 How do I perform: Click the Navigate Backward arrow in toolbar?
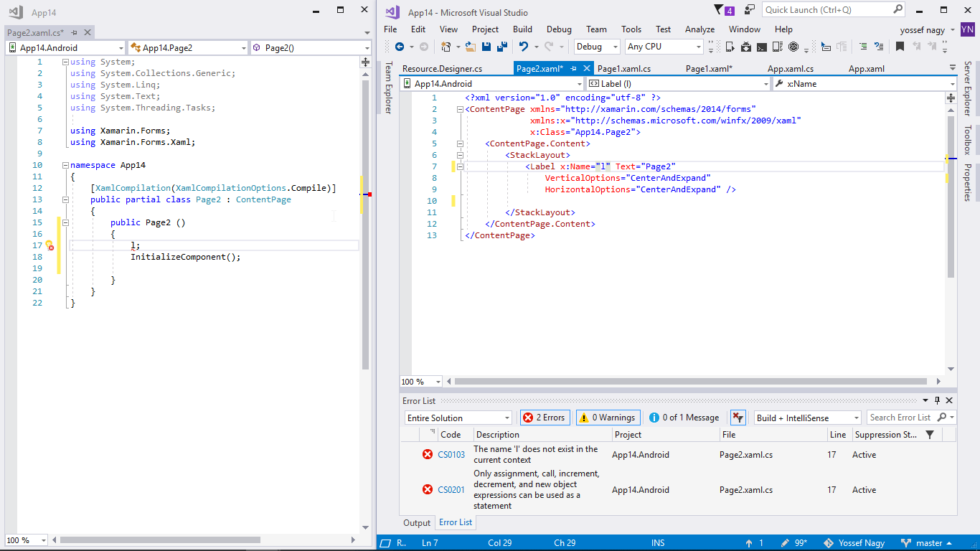[x=400, y=47]
